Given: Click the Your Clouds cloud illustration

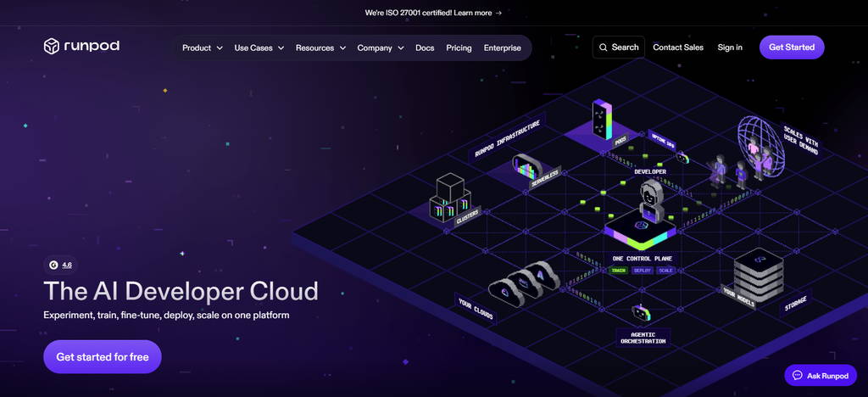Looking at the screenshot, I should coord(525,284).
